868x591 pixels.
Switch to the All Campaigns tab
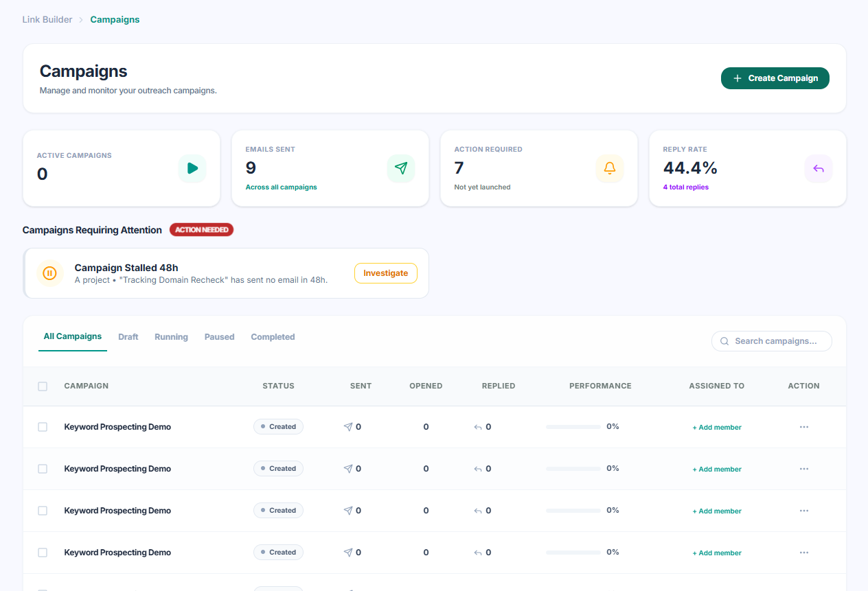[73, 336]
